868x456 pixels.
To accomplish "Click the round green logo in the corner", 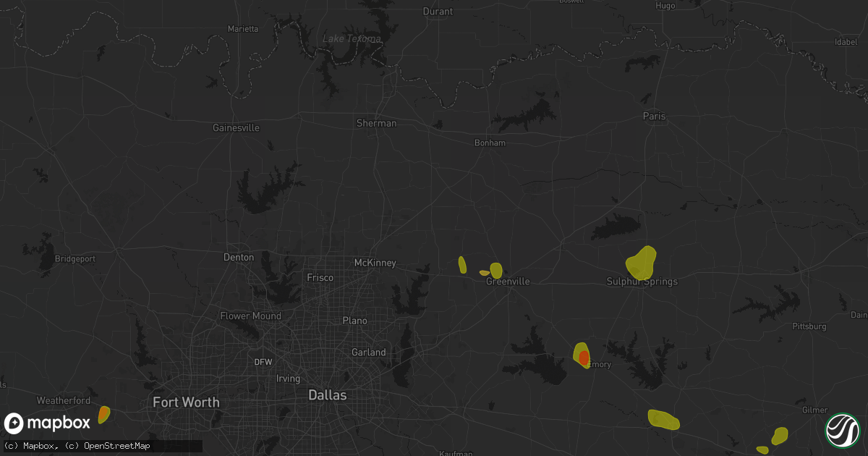I will [x=842, y=430].
